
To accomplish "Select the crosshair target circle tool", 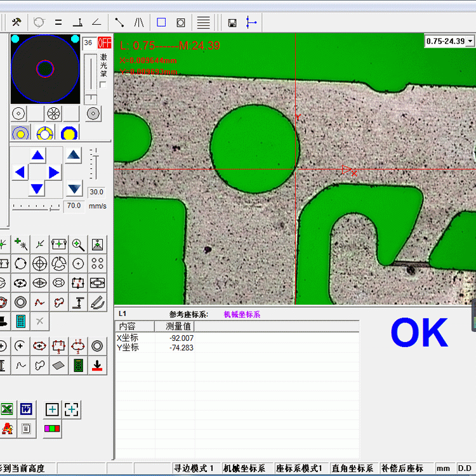I will [x=39, y=263].
